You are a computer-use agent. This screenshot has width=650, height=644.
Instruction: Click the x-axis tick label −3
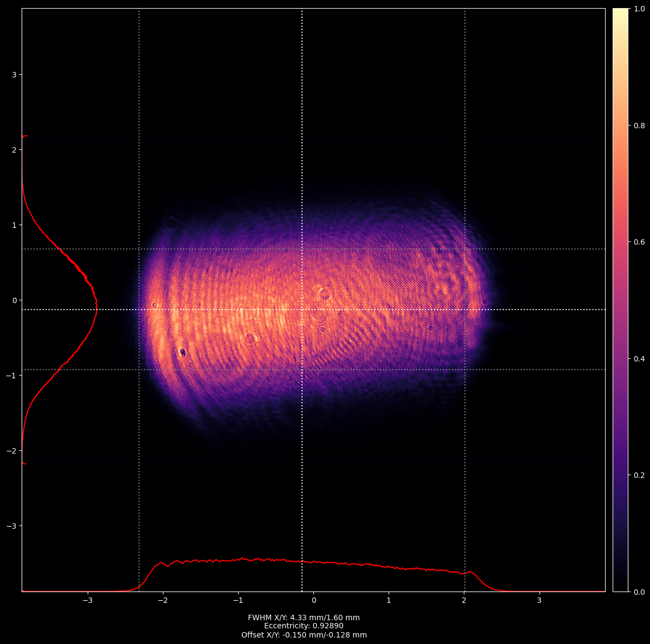coord(87,601)
